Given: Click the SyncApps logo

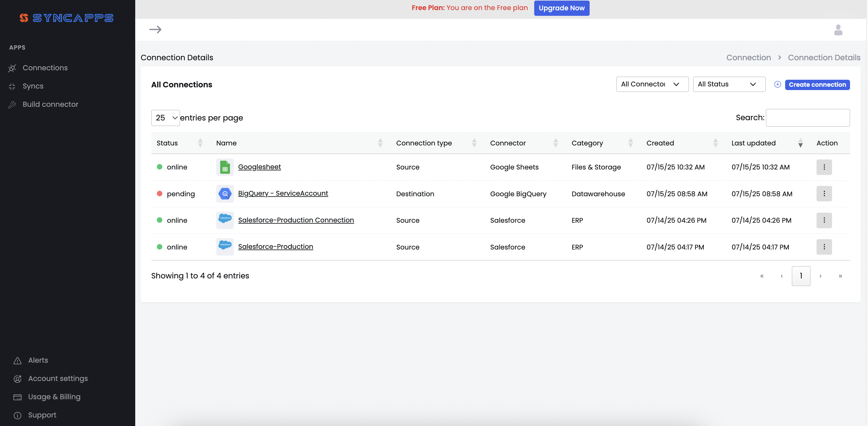Looking at the screenshot, I should pos(66,18).
